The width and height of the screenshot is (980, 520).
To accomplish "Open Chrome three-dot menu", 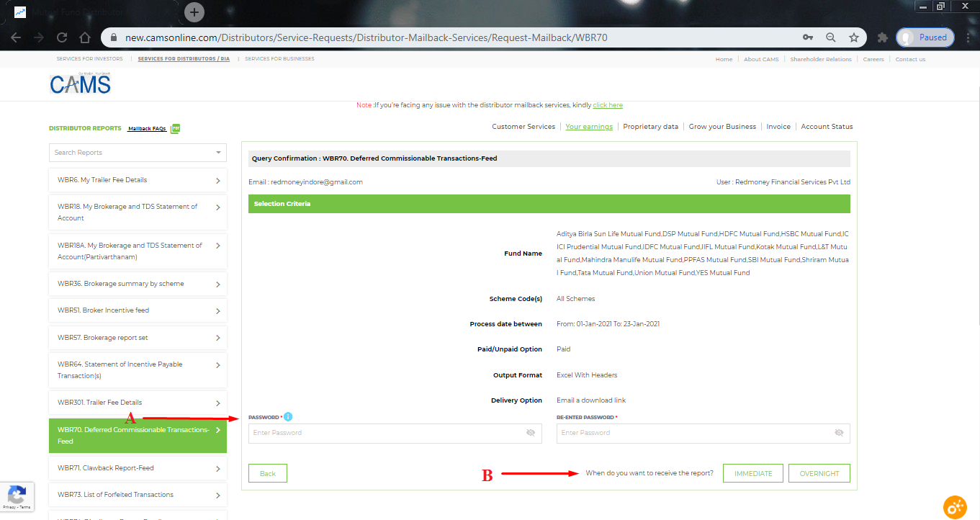I will pyautogui.click(x=967, y=37).
